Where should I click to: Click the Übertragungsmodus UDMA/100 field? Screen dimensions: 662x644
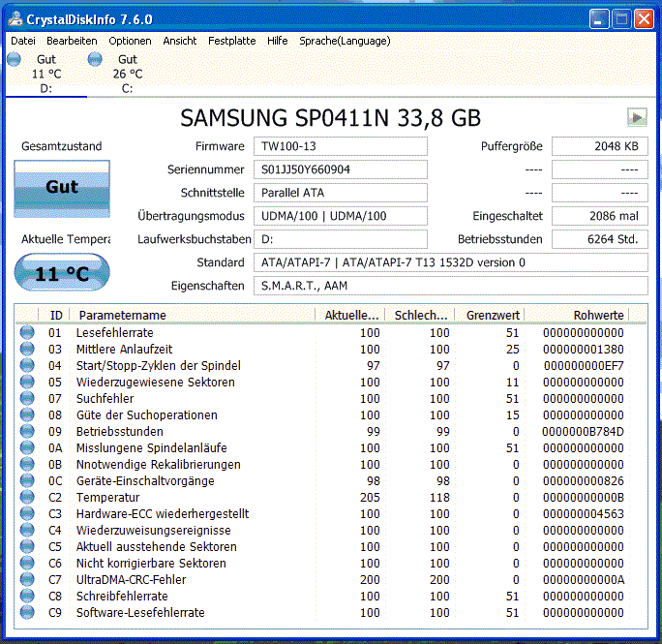pyautogui.click(x=341, y=216)
